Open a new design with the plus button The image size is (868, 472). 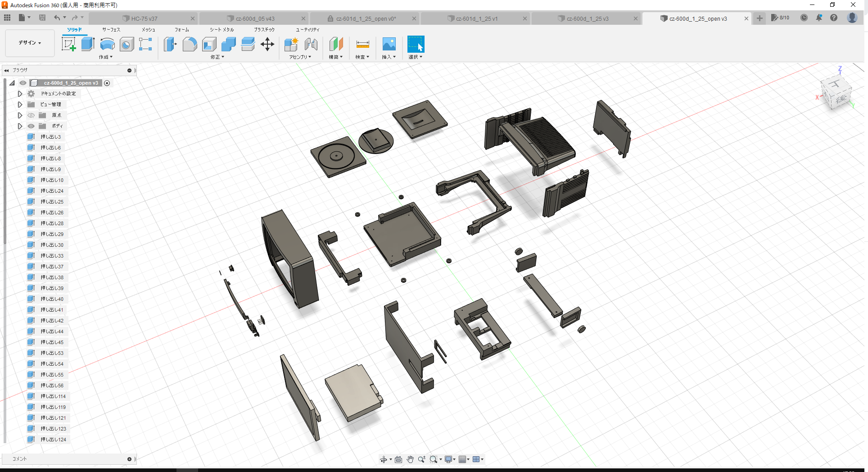pyautogui.click(x=759, y=18)
